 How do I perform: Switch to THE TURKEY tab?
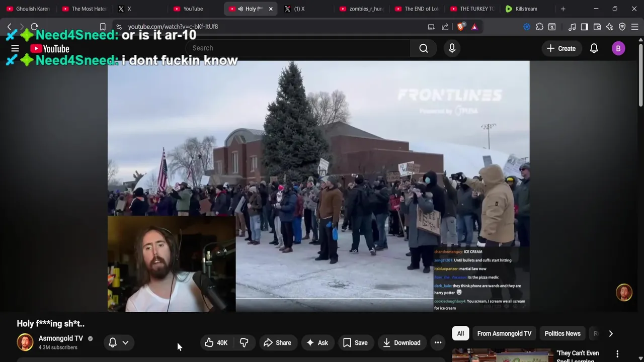472,9
